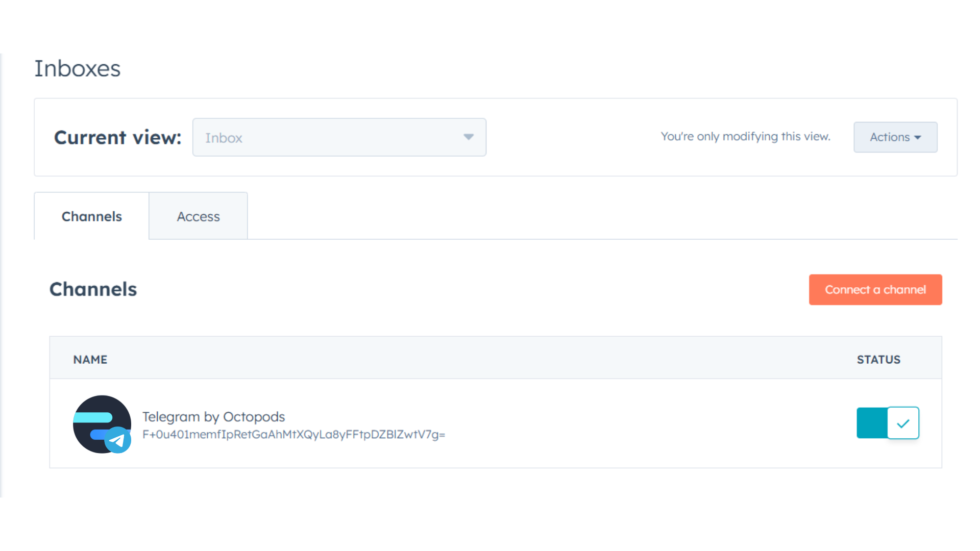The image size is (980, 551).
Task: Open the Current view Inbox dropdown
Action: (339, 137)
